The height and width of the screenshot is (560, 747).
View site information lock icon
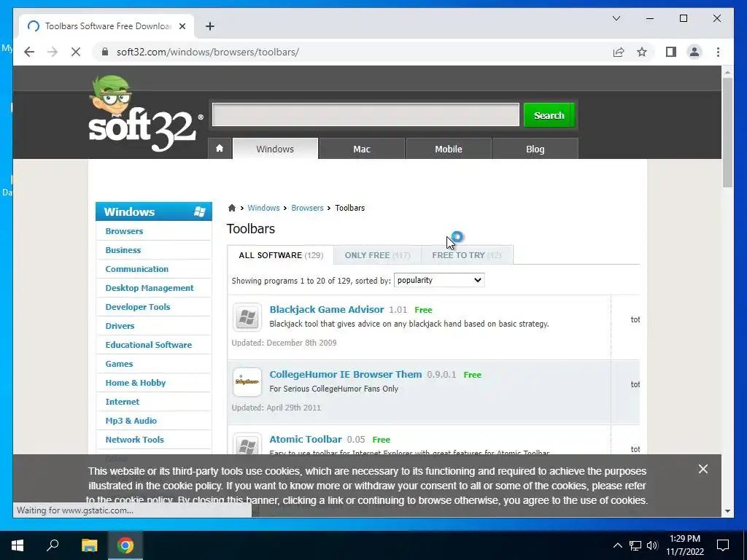point(105,52)
